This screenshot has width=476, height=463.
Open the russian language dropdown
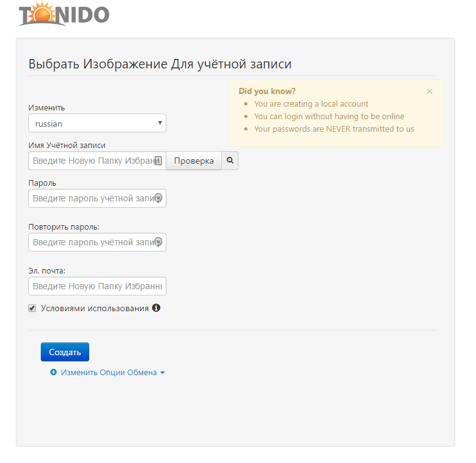pos(97,124)
